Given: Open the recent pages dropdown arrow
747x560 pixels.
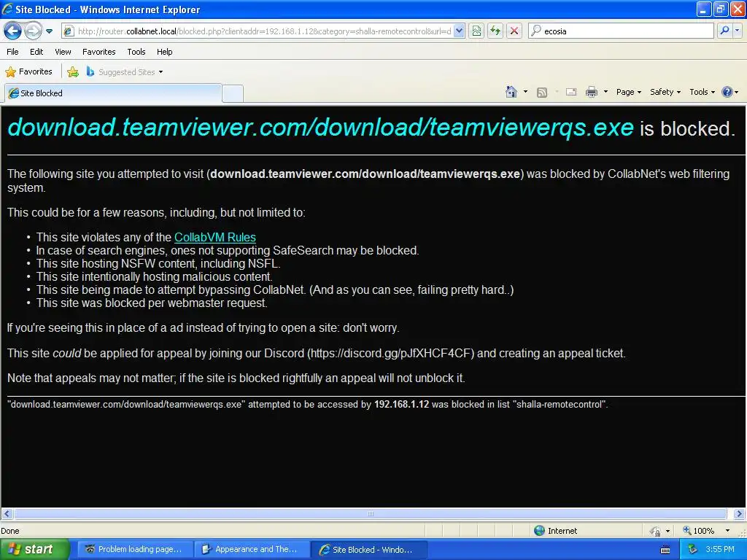Looking at the screenshot, I should [49, 31].
